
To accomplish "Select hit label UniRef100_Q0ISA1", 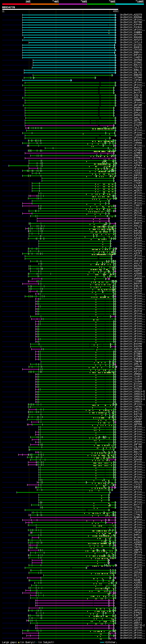I will click(131, 45).
